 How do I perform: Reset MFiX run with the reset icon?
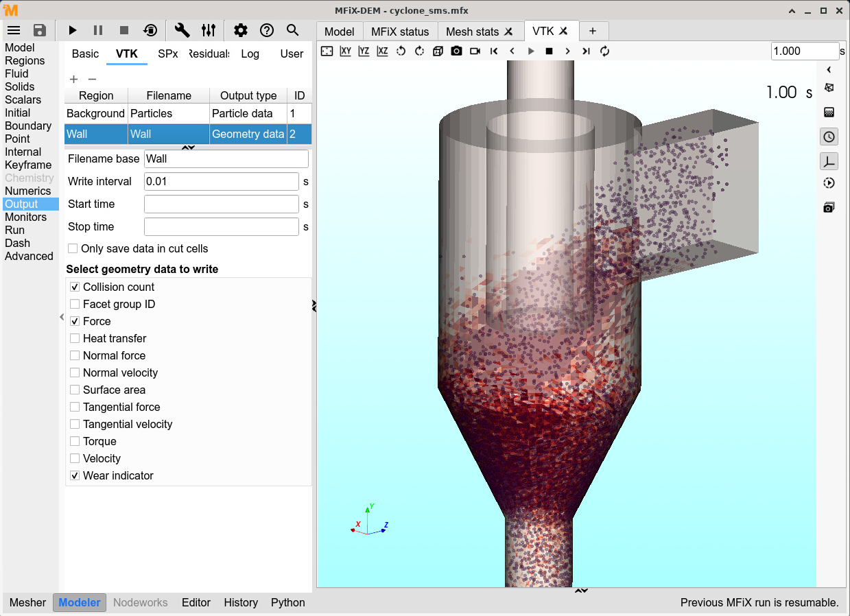point(150,30)
